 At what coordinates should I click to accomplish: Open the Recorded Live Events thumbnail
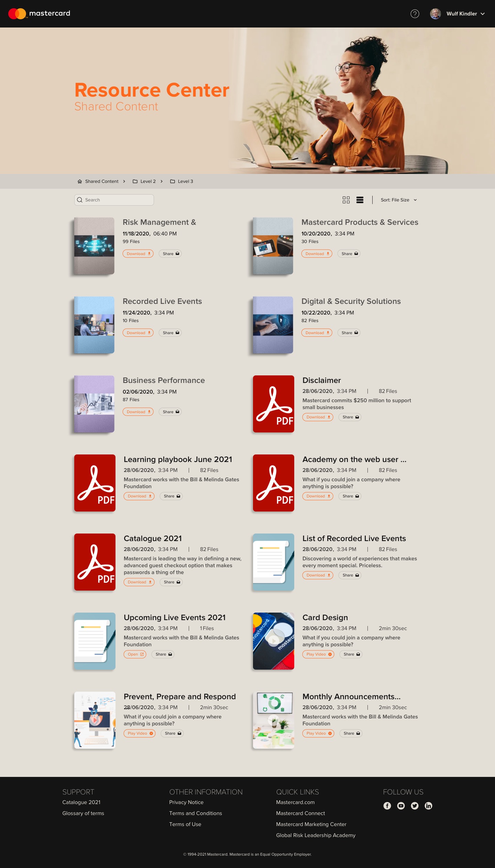click(94, 325)
